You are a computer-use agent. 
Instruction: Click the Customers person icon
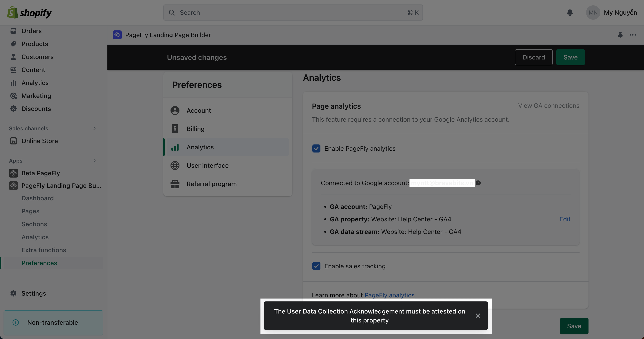13,57
